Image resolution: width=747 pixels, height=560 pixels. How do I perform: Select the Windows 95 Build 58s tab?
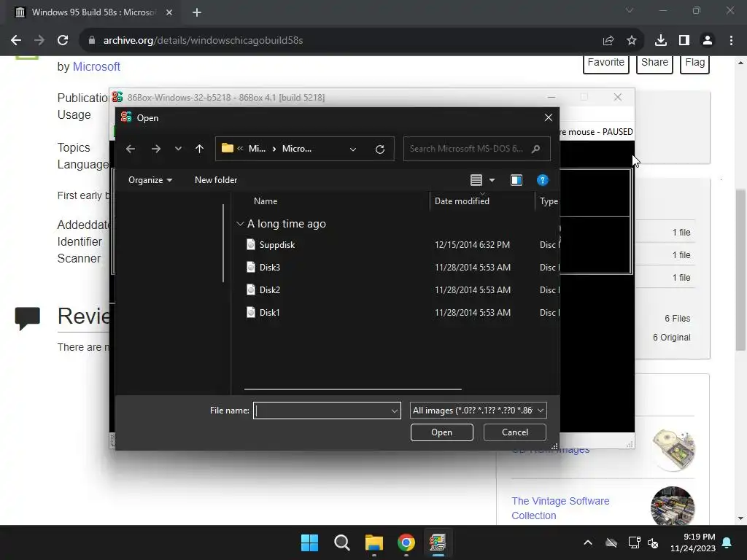pos(93,12)
